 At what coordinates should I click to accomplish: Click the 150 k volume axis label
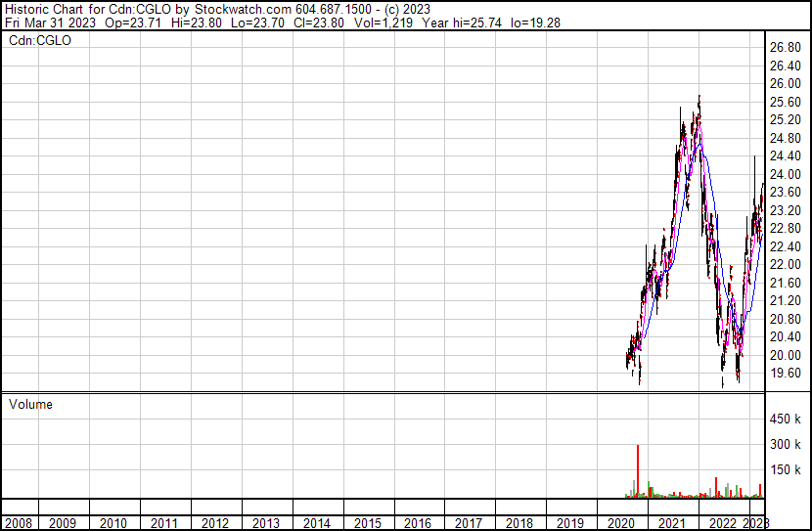point(786,470)
